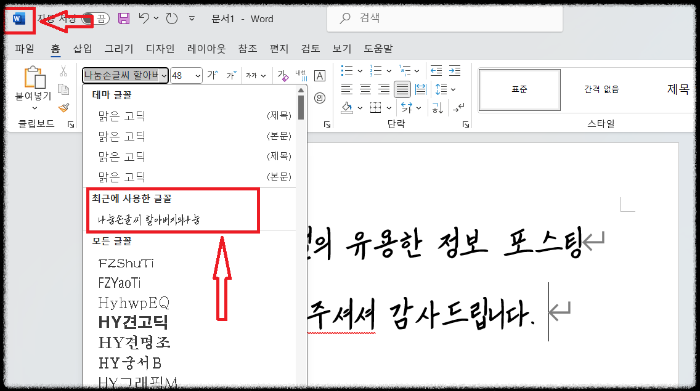Click the Decrease Indent icon
The width and height of the screenshot is (700, 391).
pos(436,71)
